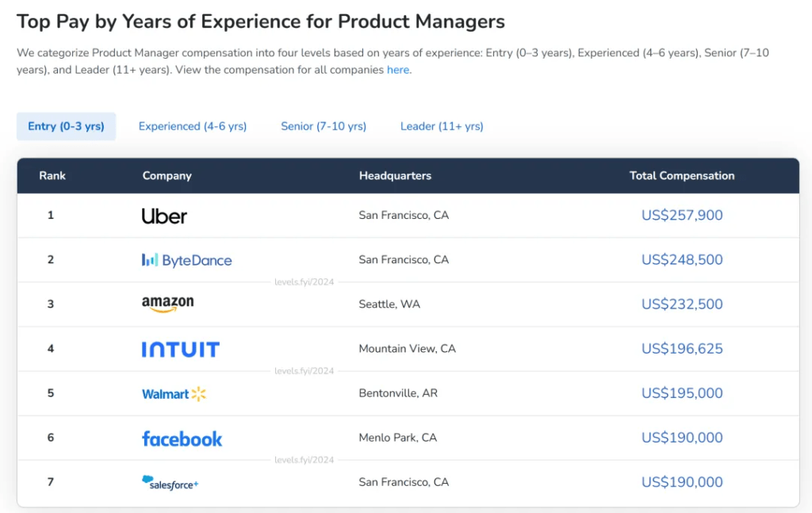The width and height of the screenshot is (812, 513).
Task: Click the Uber company logo
Action: click(164, 216)
